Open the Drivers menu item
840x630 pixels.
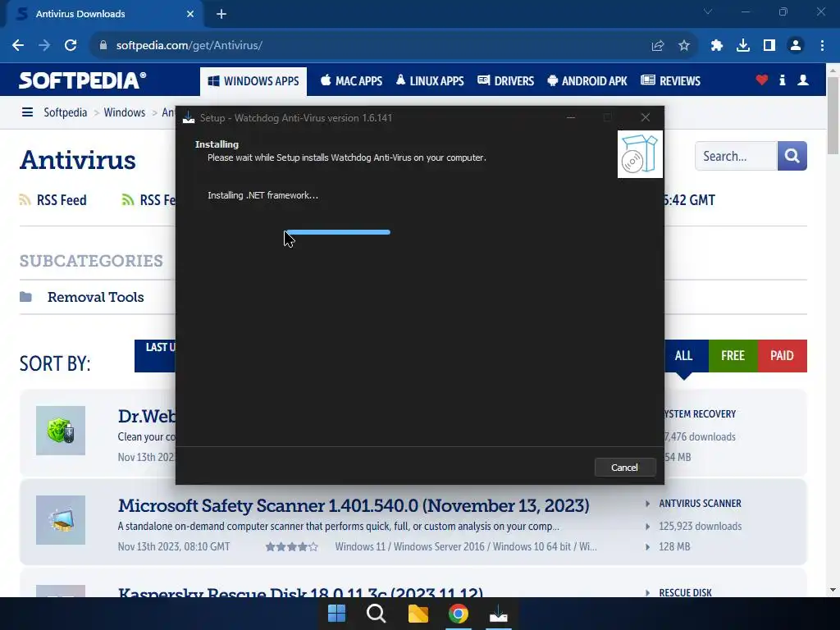(505, 81)
